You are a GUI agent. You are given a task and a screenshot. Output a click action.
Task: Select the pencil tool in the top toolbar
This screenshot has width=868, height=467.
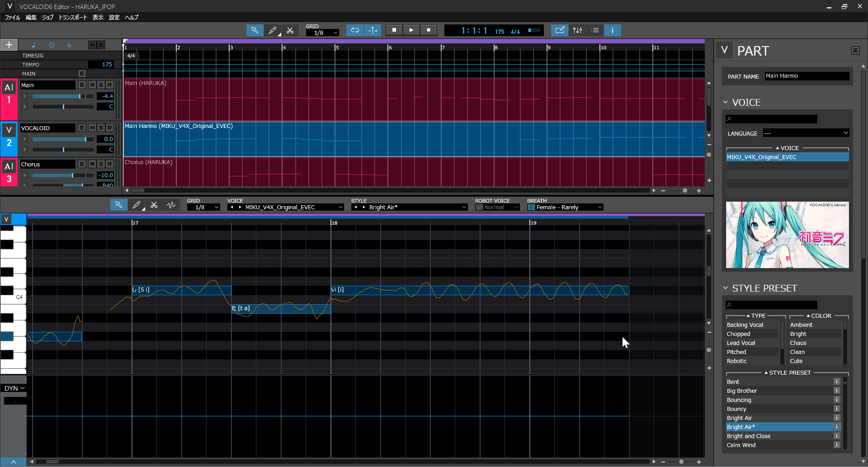click(272, 30)
